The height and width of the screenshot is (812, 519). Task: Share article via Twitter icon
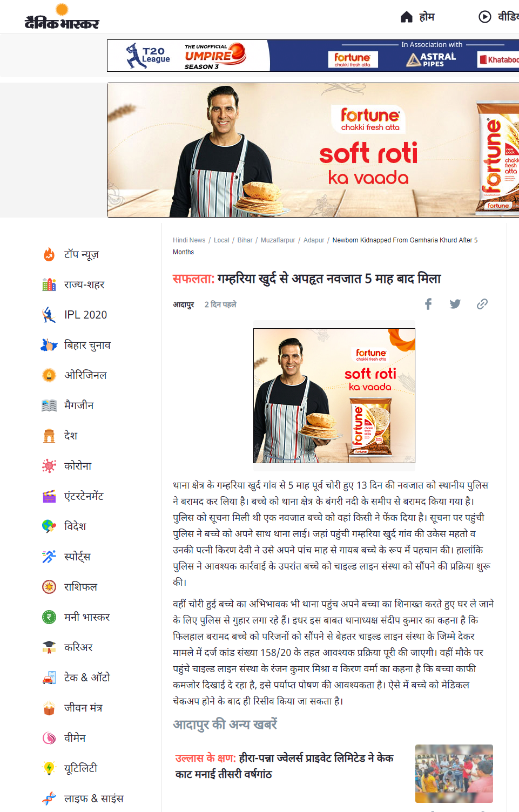pyautogui.click(x=455, y=304)
